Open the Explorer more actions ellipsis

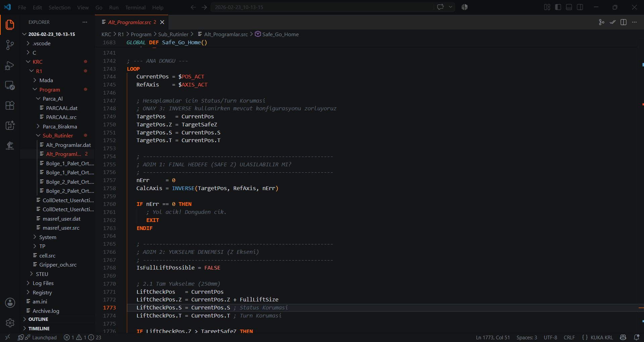(85, 22)
